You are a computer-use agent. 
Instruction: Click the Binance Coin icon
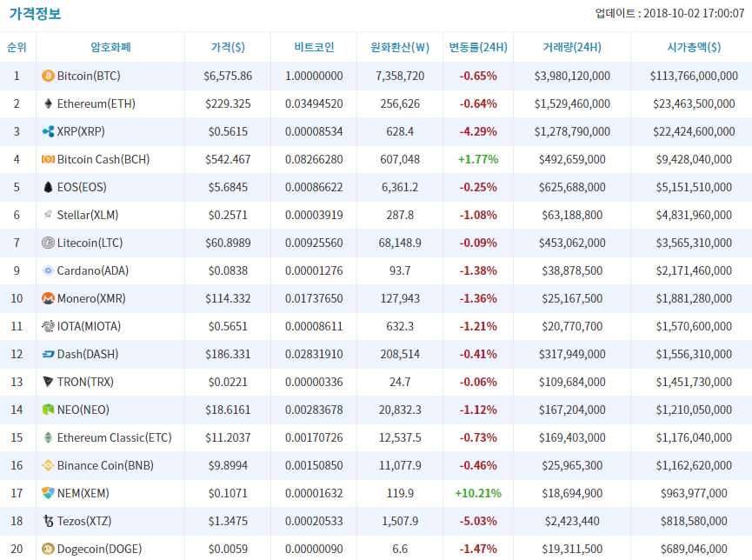pos(48,465)
